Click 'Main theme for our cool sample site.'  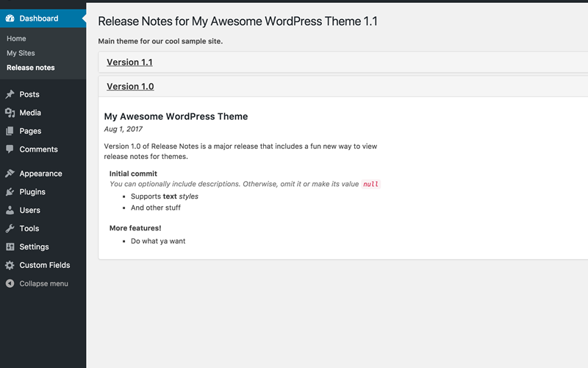[x=160, y=41]
